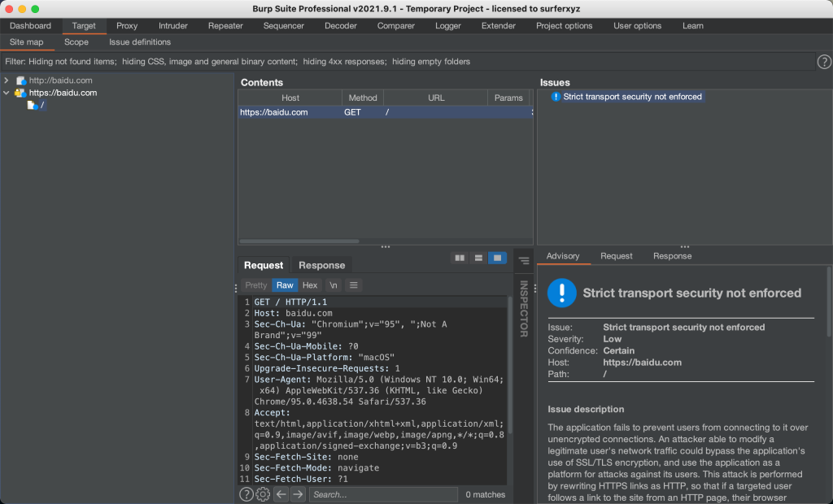The image size is (833, 504).
Task: Open the issue's Request tab
Action: (617, 256)
